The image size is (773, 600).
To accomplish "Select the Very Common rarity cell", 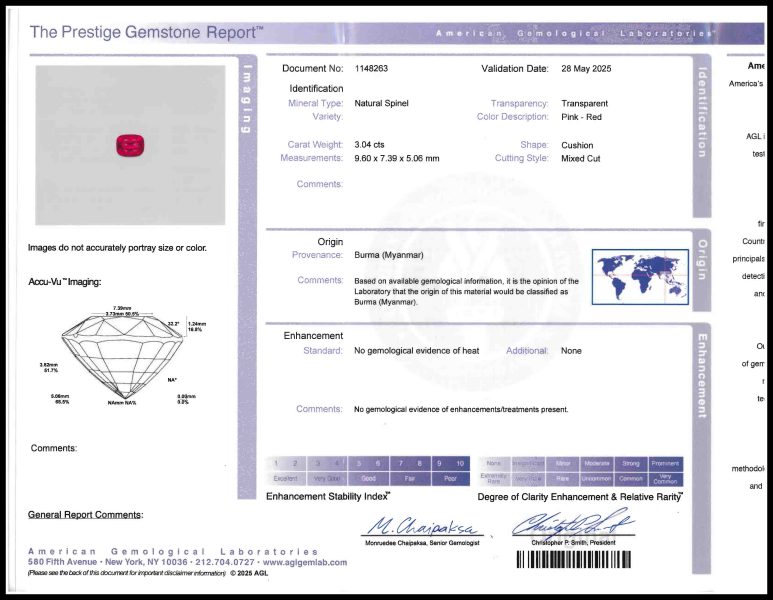I will tap(665, 479).
